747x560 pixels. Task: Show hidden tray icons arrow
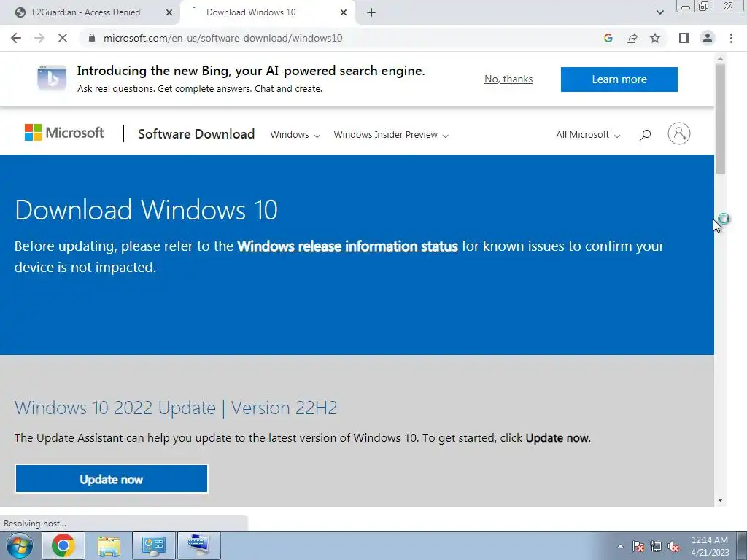click(x=620, y=546)
